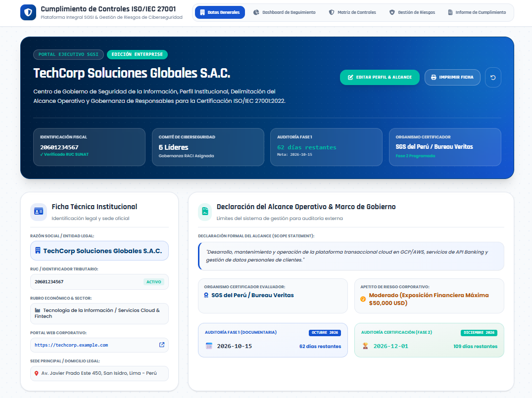
Task: Click the RUC field 20601234567
Action: tap(99, 282)
